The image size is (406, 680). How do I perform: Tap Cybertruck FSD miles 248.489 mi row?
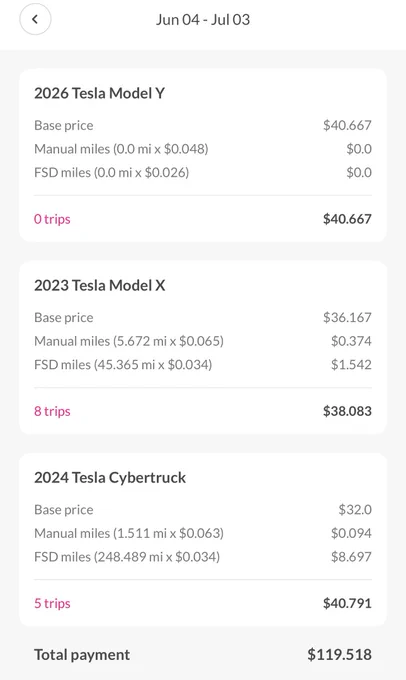click(203, 557)
